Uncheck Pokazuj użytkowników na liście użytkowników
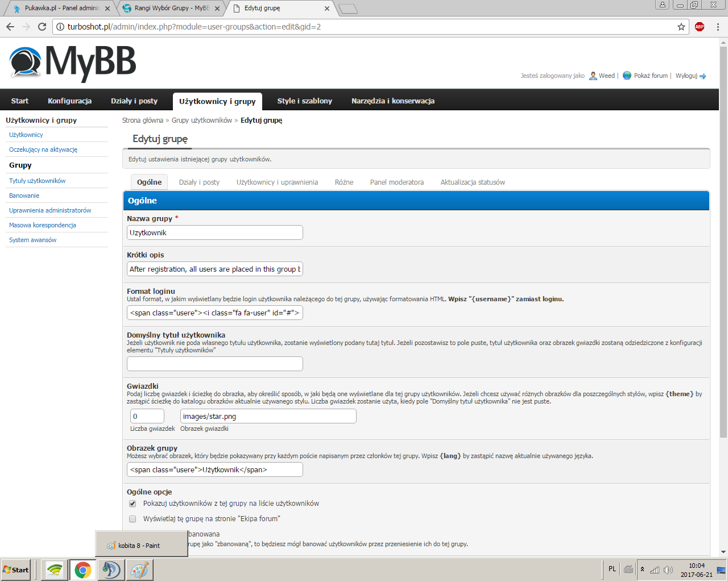Image resolution: width=728 pixels, height=582 pixels. pyautogui.click(x=133, y=504)
